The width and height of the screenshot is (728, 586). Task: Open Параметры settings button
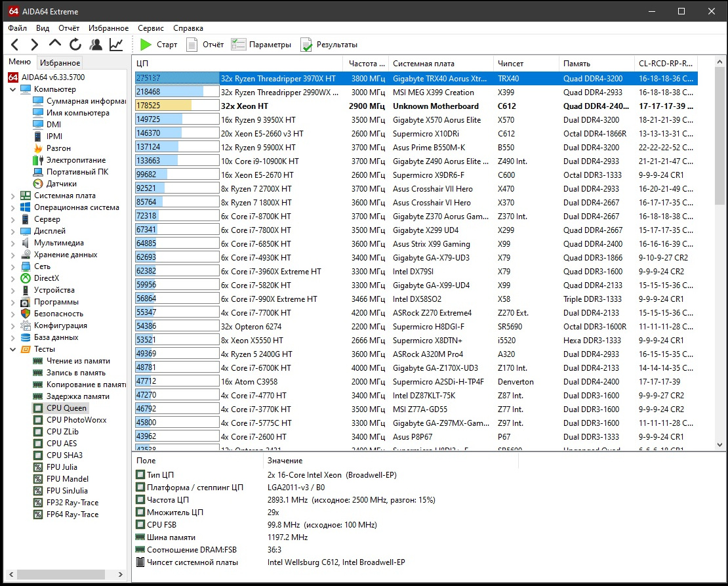click(x=262, y=45)
